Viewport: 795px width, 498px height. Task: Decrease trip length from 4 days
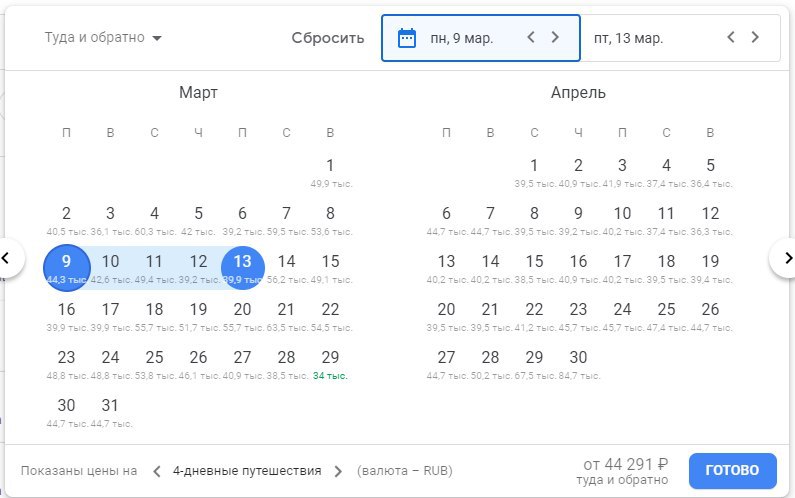pyautogui.click(x=156, y=471)
